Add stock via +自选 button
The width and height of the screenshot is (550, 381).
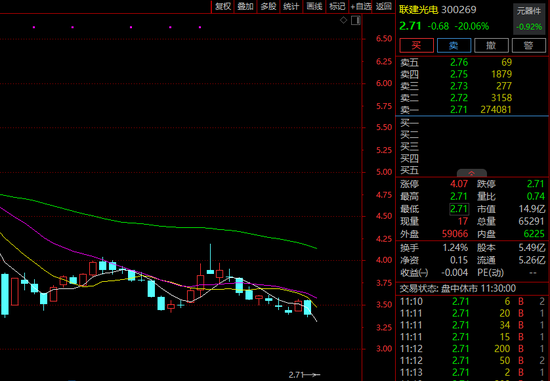click(361, 6)
